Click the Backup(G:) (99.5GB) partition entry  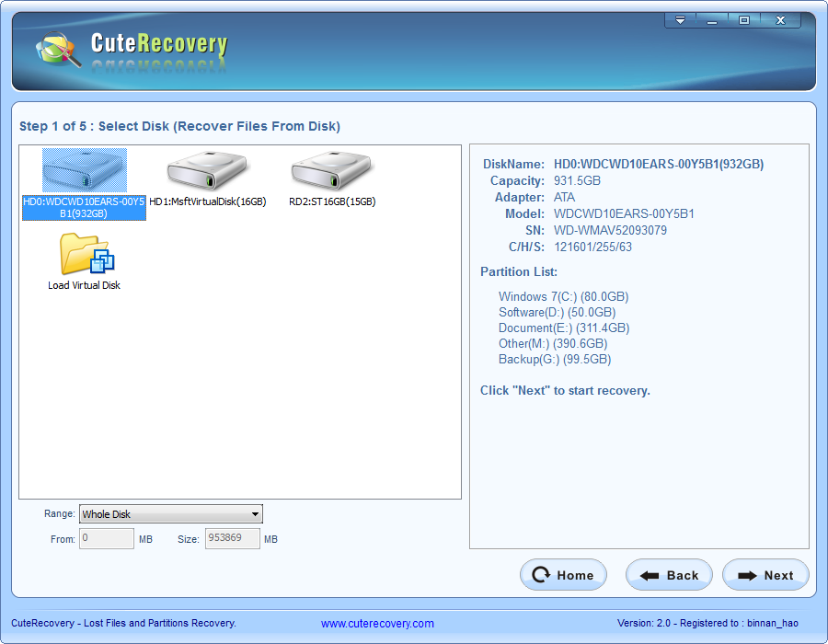click(x=555, y=360)
